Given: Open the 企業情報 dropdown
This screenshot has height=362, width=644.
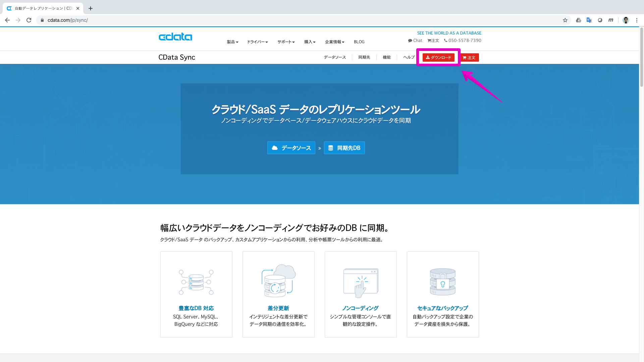Looking at the screenshot, I should pos(334,42).
